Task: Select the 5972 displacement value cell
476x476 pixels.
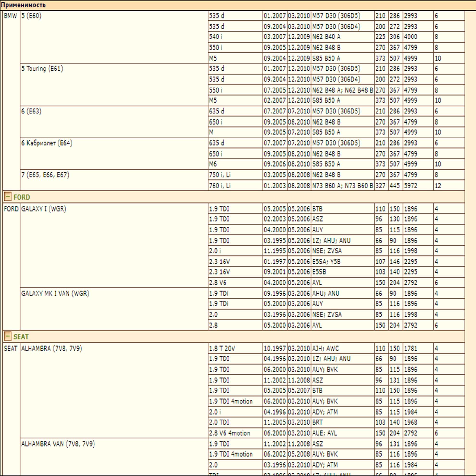Action: (x=410, y=186)
